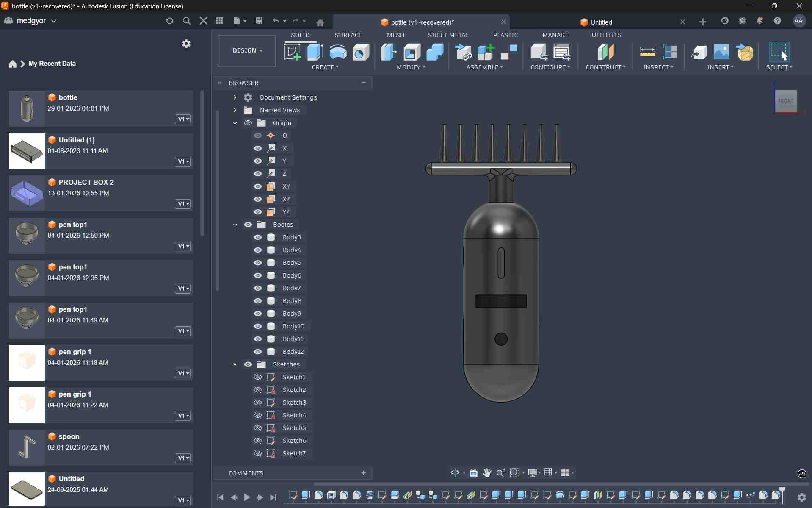This screenshot has height=508, width=812.
Task: Click the Save icon in toolbar
Action: (259, 21)
